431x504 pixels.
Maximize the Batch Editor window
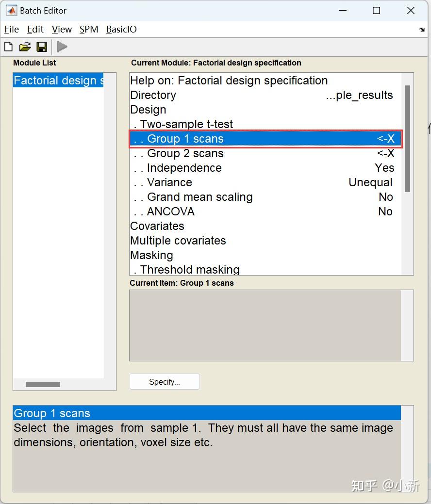[376, 10]
